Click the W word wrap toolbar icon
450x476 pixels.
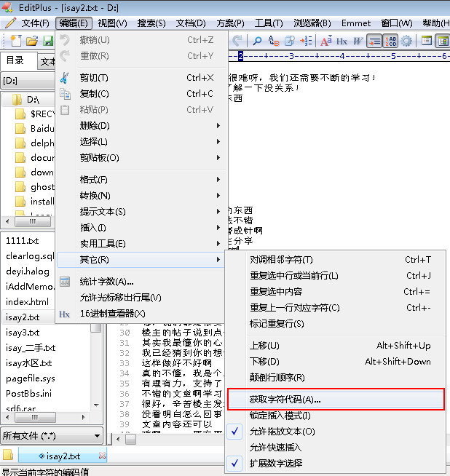click(x=358, y=41)
